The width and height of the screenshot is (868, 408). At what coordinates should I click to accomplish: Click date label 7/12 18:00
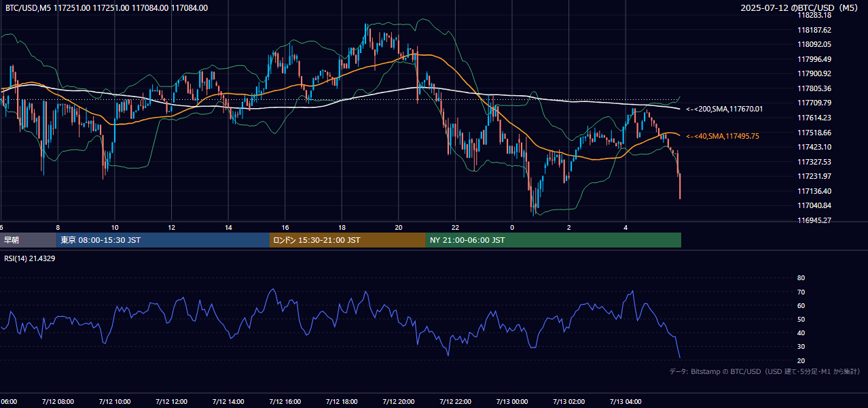click(342, 402)
